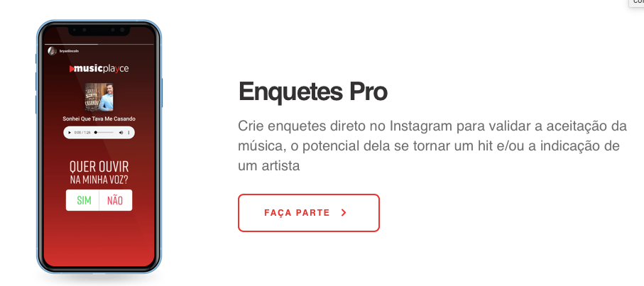Open the Sonhei Que Tava Me Casando album cover

point(99,97)
